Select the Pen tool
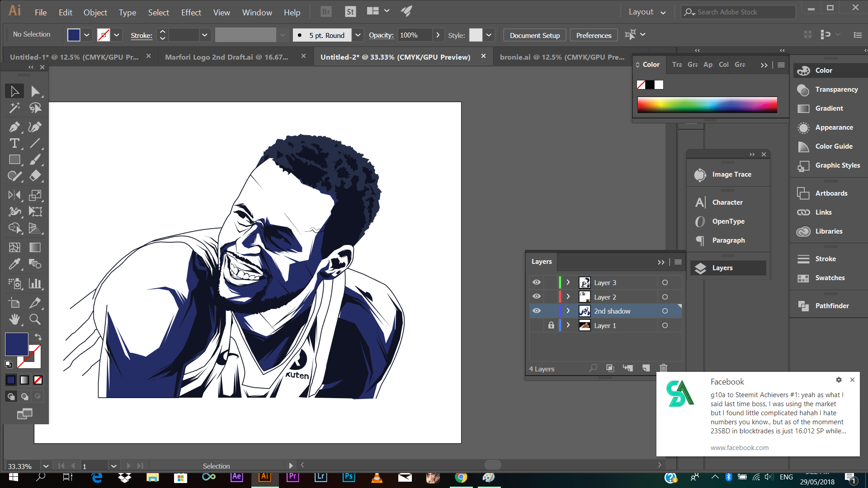Viewport: 868px width, 488px height. click(14, 127)
